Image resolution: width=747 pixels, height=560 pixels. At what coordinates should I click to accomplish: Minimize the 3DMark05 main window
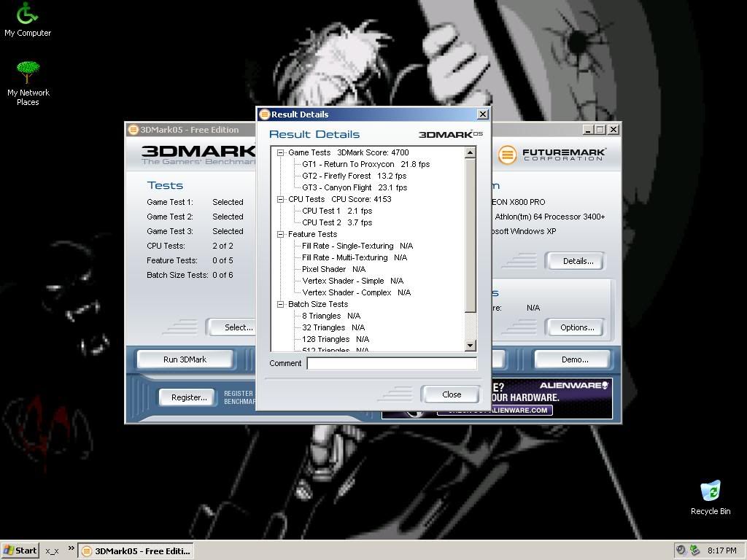point(589,130)
